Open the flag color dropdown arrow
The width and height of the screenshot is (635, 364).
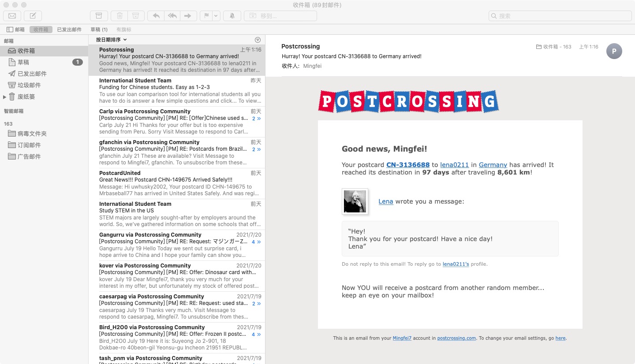216,16
